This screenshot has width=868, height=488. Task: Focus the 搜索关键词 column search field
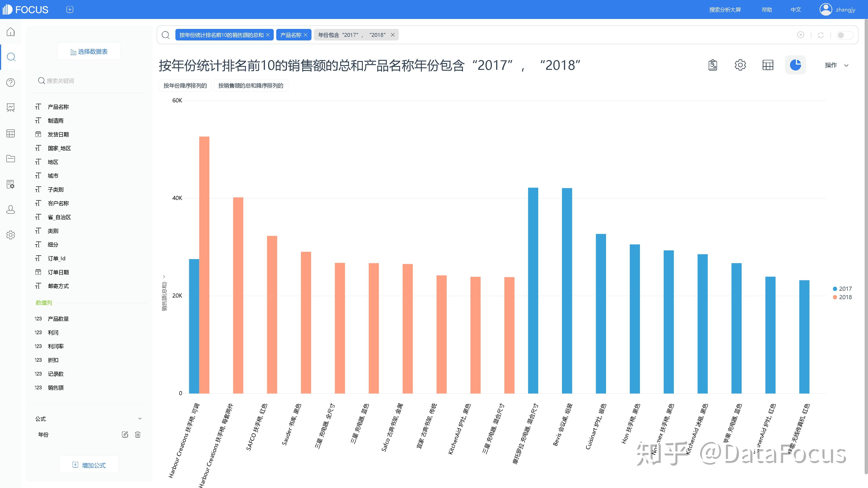click(89, 81)
